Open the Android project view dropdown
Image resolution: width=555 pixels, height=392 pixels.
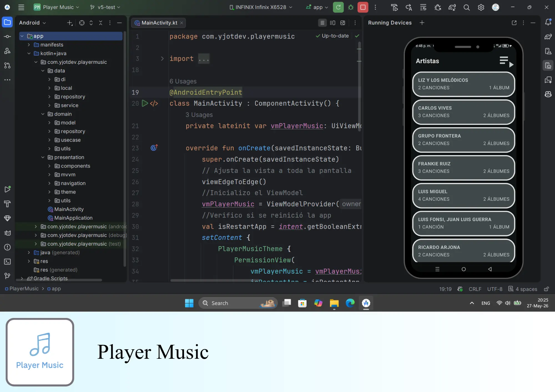pyautogui.click(x=32, y=23)
